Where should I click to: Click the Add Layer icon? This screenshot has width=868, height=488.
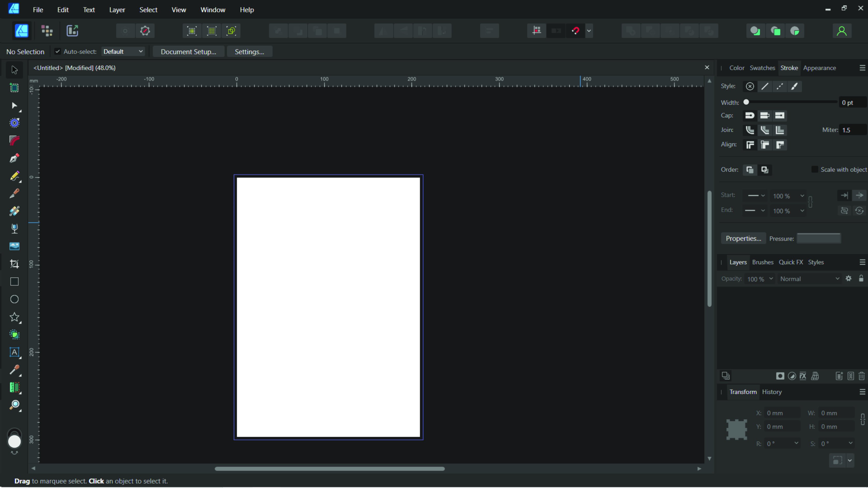click(x=839, y=376)
